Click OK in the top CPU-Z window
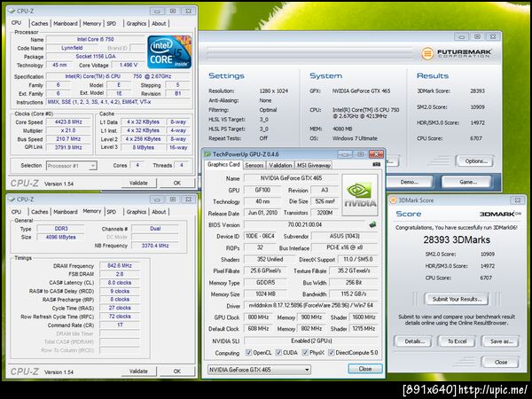The width and height of the screenshot is (532, 399). (177, 183)
